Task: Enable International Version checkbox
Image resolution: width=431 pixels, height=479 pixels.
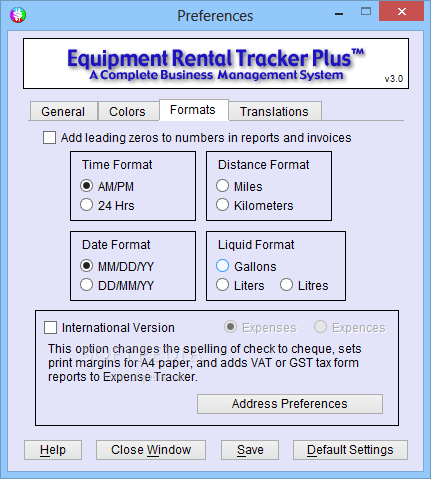Action: coord(50,327)
